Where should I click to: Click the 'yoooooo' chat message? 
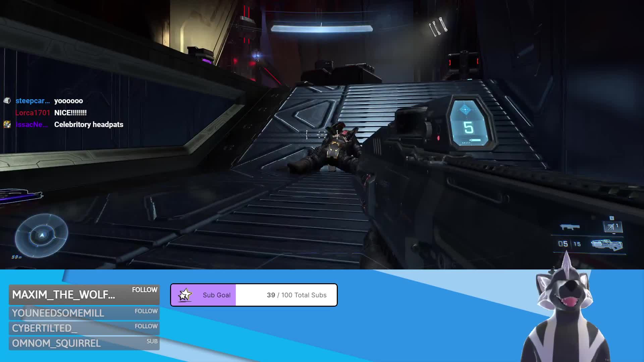click(68, 101)
